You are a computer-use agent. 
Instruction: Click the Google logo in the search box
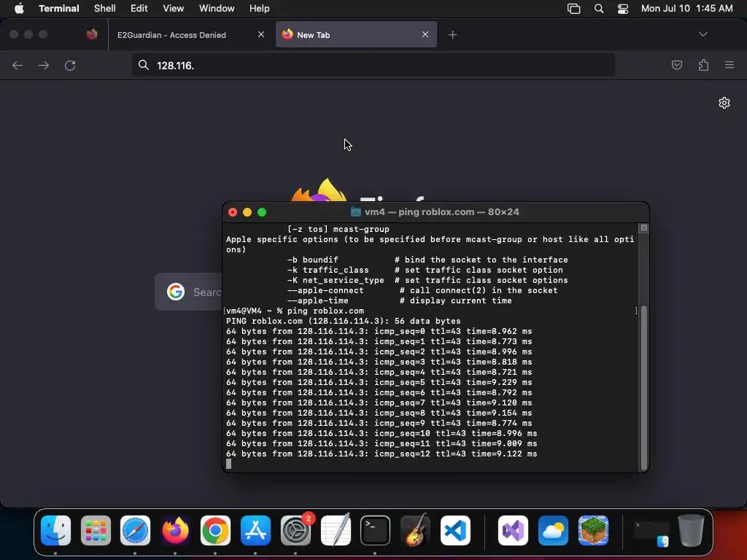coord(176,292)
